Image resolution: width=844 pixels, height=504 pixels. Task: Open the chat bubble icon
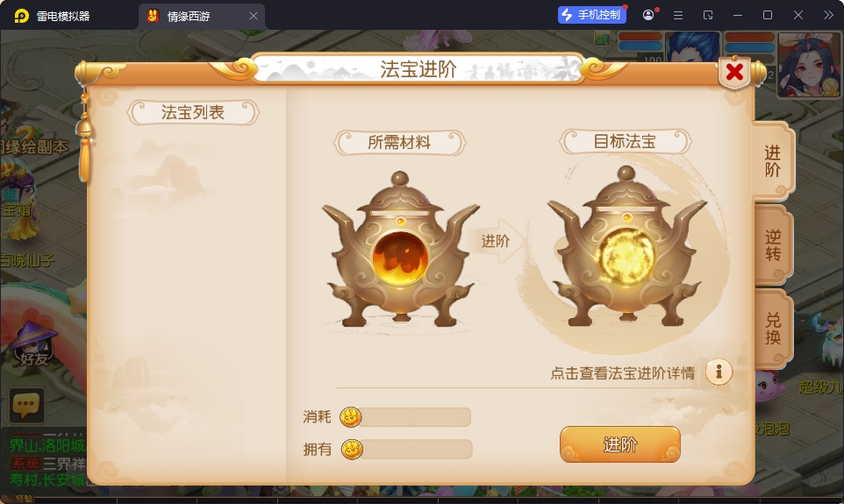(26, 406)
